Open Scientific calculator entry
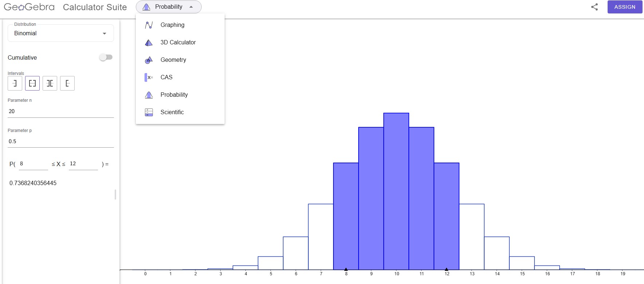This screenshot has width=644, height=284. (180, 112)
